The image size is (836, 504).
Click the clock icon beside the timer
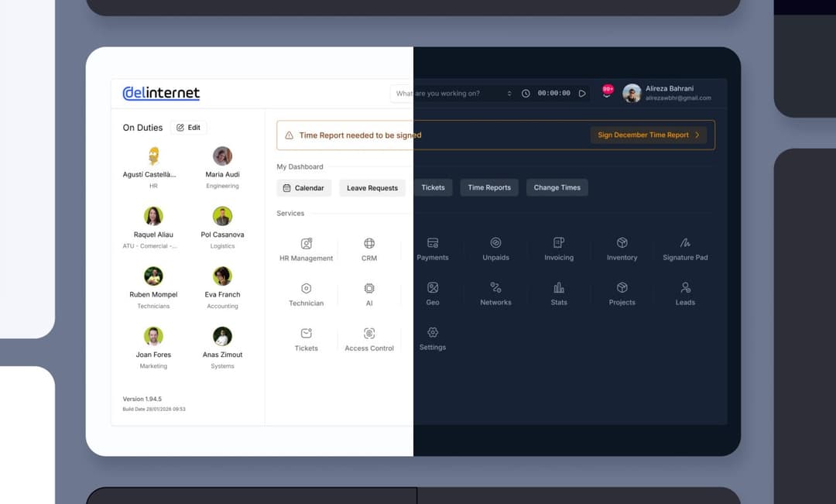coord(526,92)
